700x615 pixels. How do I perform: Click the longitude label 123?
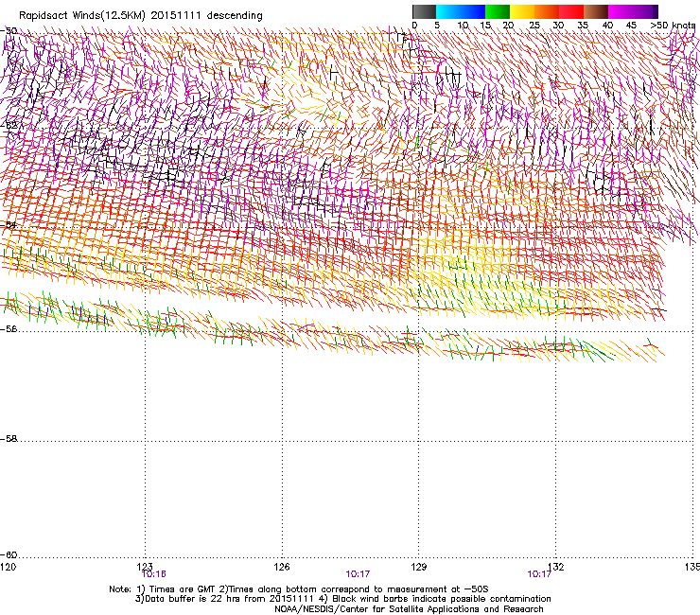[145, 567]
